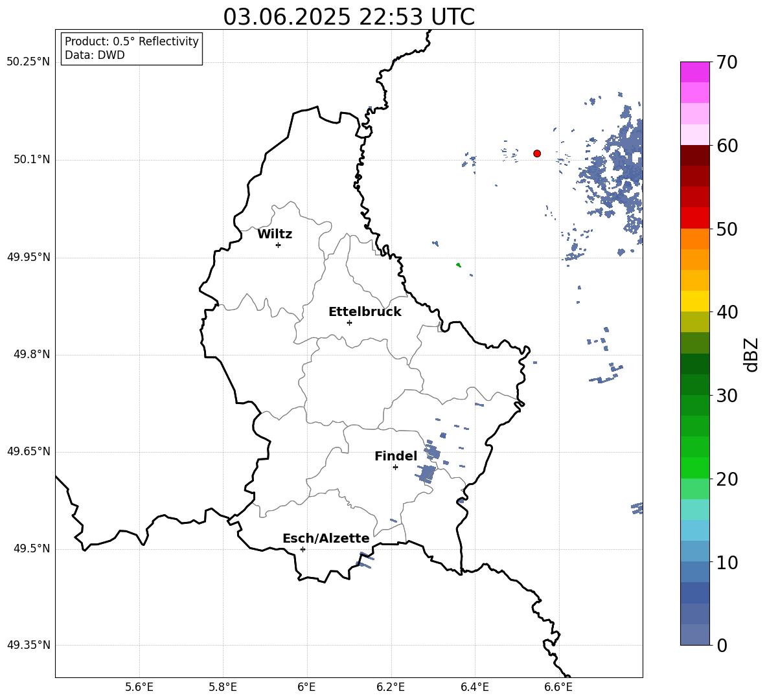Click the red radar location dot
Screen dimensions: 767x700
coord(537,153)
